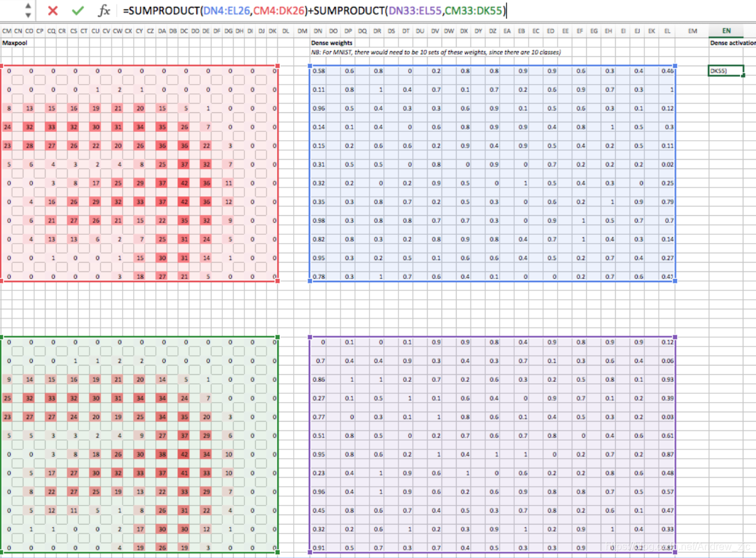Click the blue range cell 0.46
The height and width of the screenshot is (558, 756).
point(668,71)
